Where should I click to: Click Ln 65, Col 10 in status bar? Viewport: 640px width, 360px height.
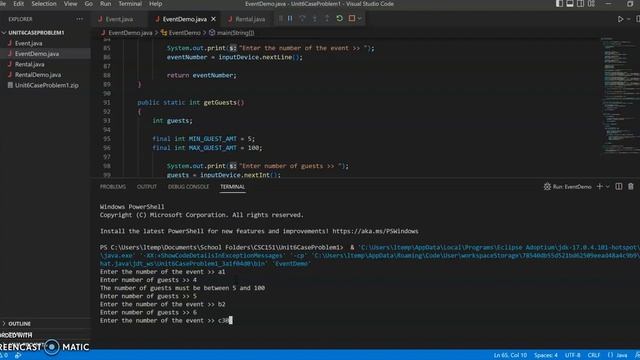pos(510,356)
